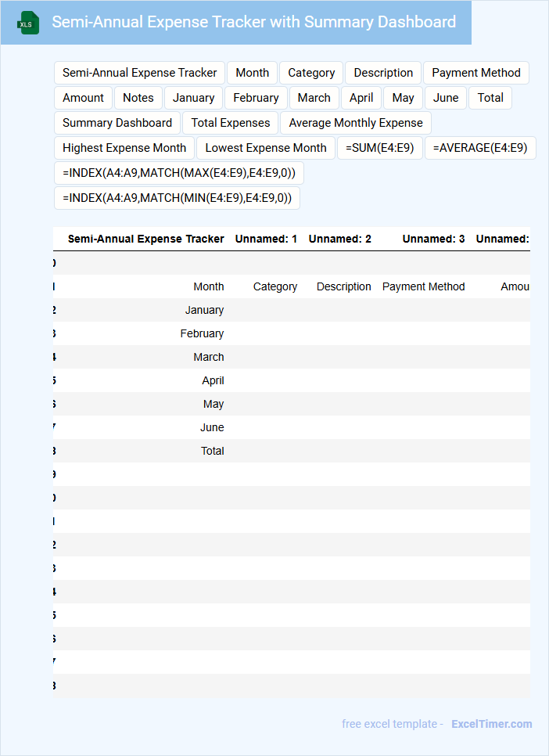Click the Average Monthly Expense tag
The width and height of the screenshot is (549, 756).
[x=356, y=123]
